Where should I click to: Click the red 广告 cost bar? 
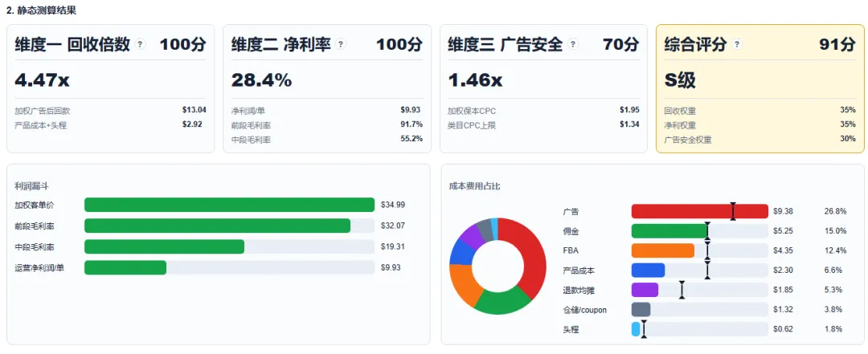point(700,211)
